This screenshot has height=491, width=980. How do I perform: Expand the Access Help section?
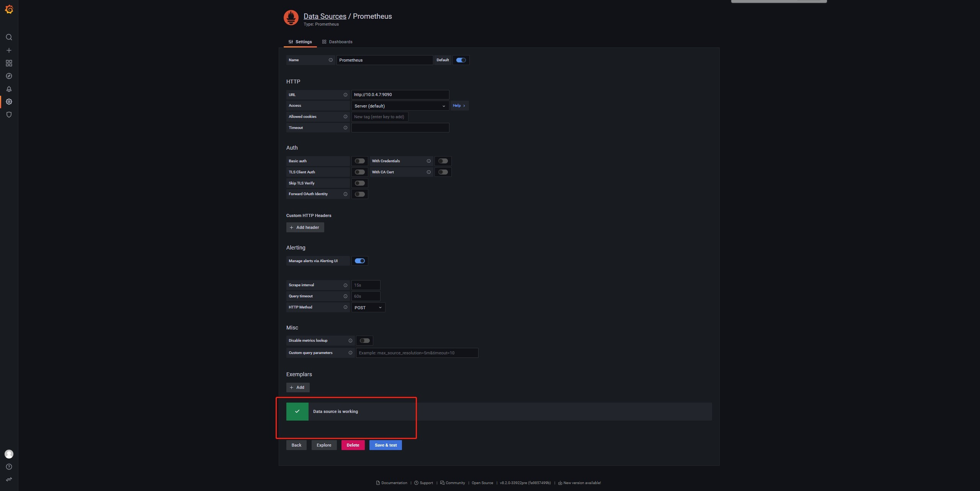[459, 106]
